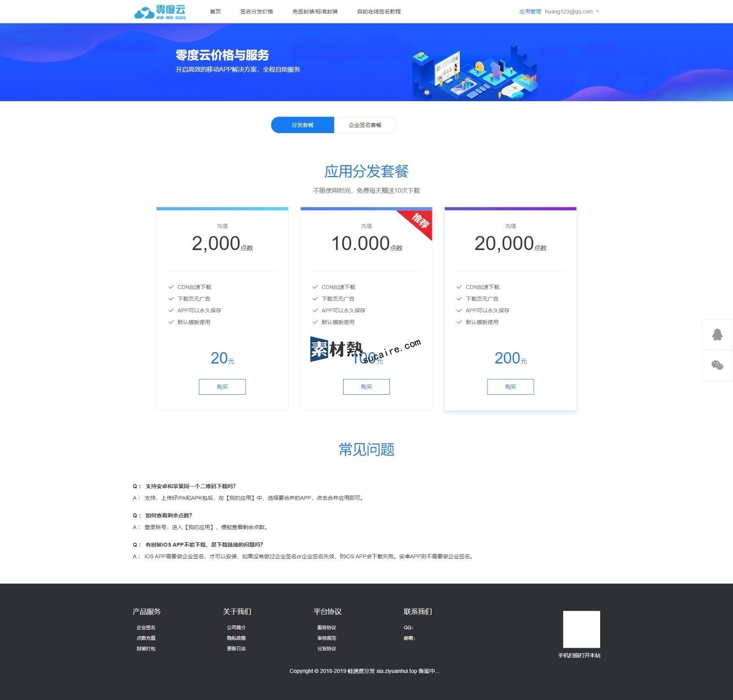Go to 免签封装/标准封装 page
Screen dimensions: 733x700
[x=315, y=11]
